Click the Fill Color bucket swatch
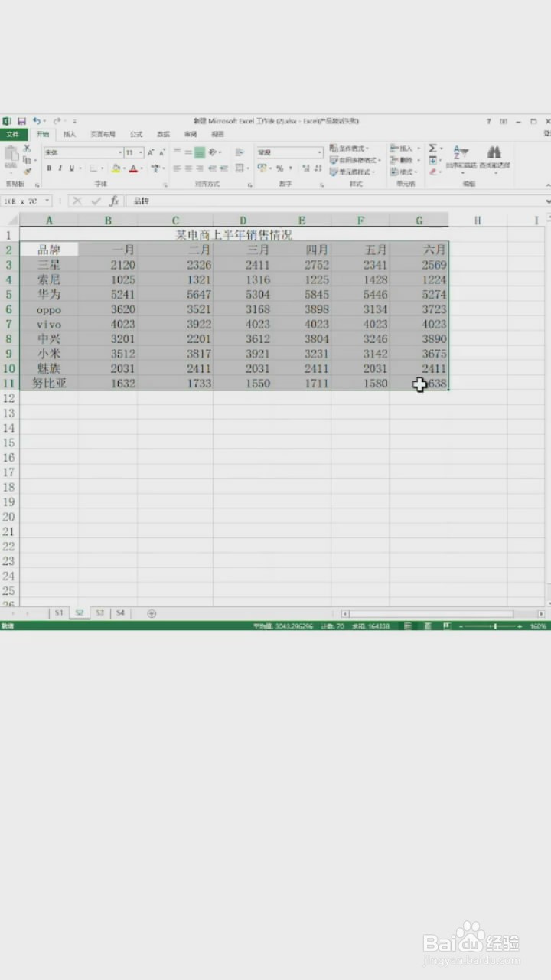 (x=116, y=168)
